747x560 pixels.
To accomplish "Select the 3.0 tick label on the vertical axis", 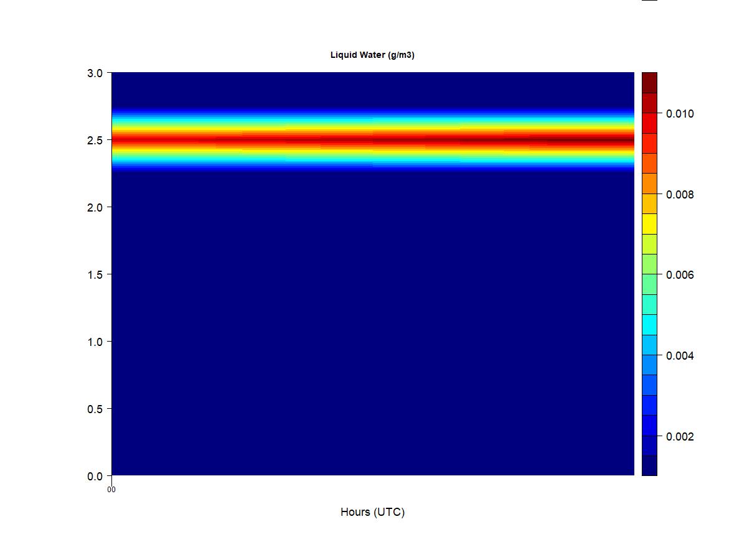I will [x=95, y=73].
